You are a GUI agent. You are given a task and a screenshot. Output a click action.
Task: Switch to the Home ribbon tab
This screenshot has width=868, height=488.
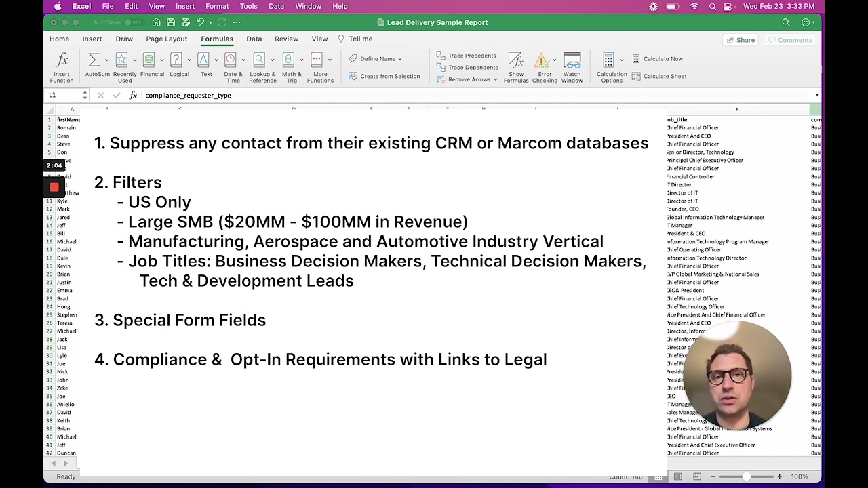tap(59, 39)
